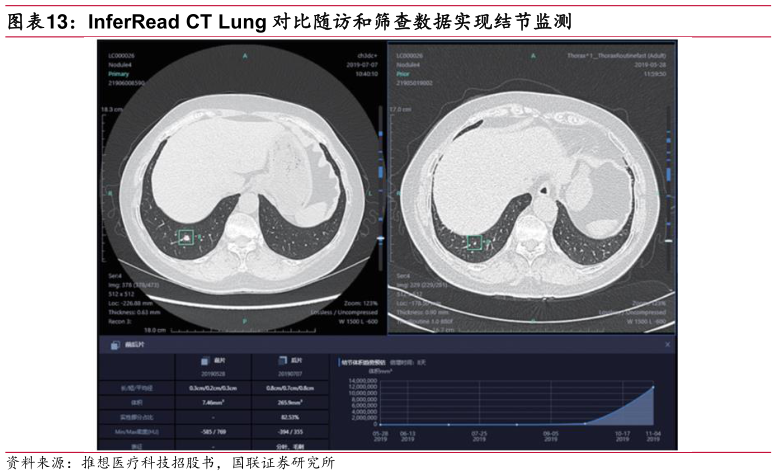
Task: Click the prior CT slice scrollbar handle
Action: (x=668, y=241)
